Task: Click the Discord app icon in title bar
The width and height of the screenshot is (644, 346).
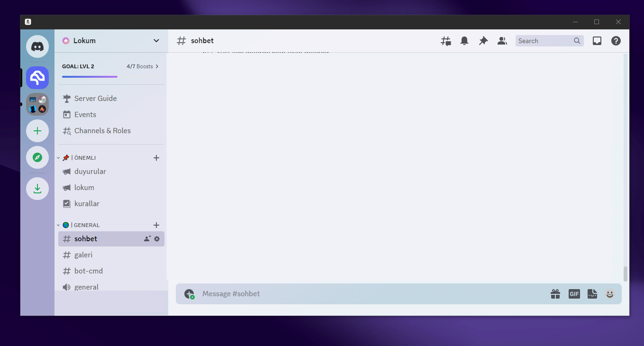Action: (x=28, y=22)
